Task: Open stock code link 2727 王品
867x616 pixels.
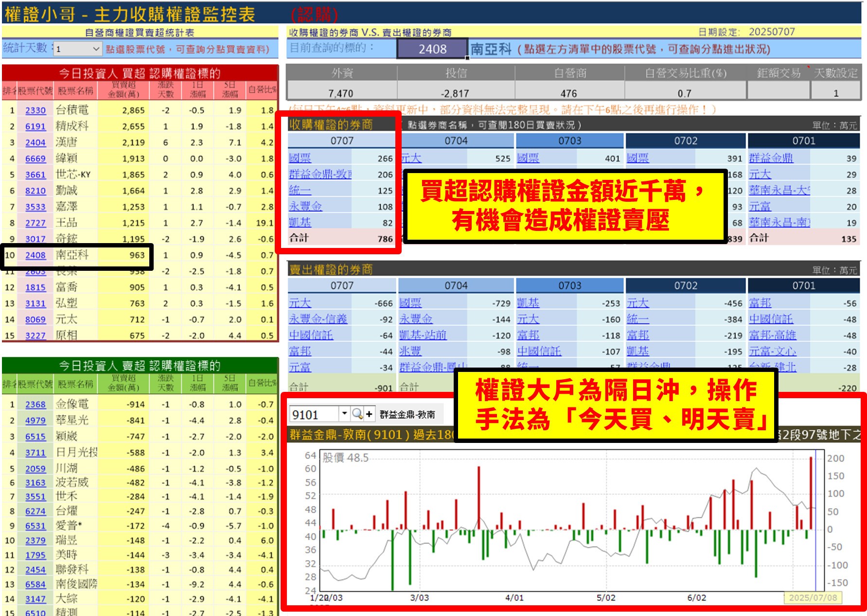Action: pos(35,223)
